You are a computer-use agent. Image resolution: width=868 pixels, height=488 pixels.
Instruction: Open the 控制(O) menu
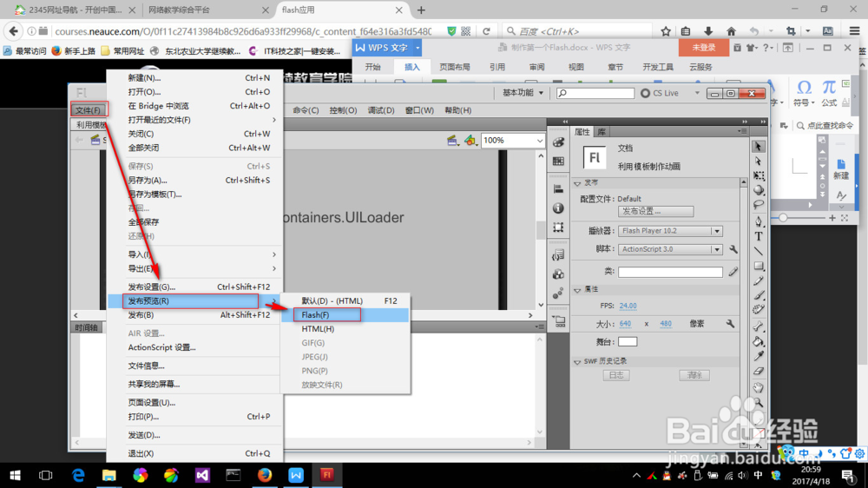tap(343, 110)
